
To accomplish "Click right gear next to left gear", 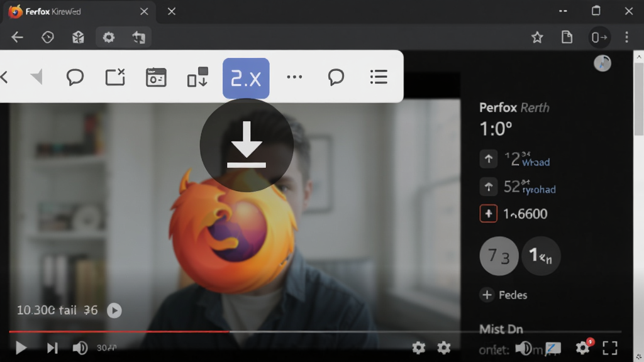I will 443,348.
